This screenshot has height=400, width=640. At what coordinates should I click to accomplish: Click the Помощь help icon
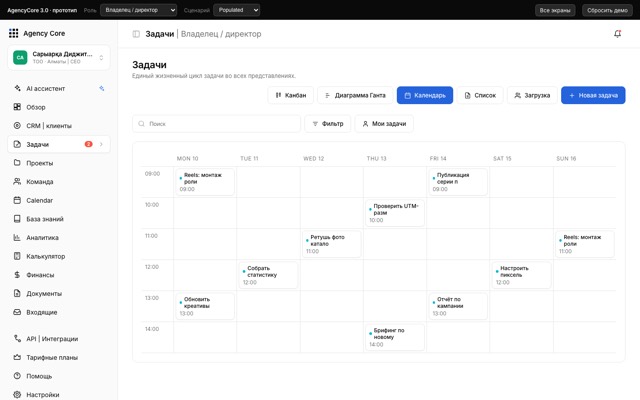point(17,376)
